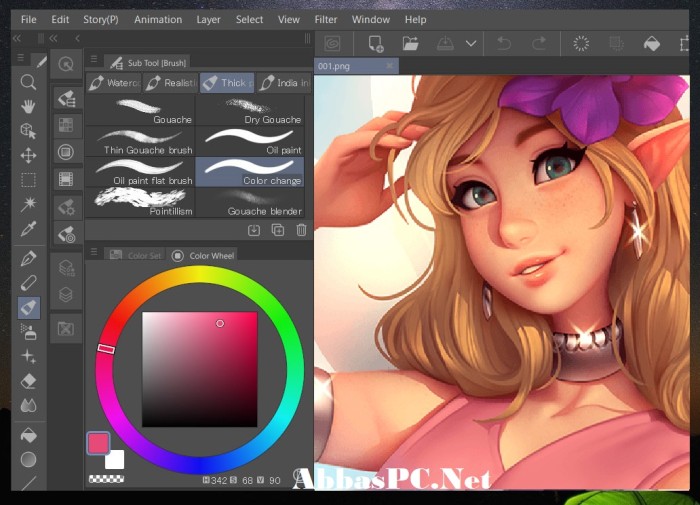This screenshot has width=700, height=505.
Task: Open the Window menu
Action: pos(371,20)
